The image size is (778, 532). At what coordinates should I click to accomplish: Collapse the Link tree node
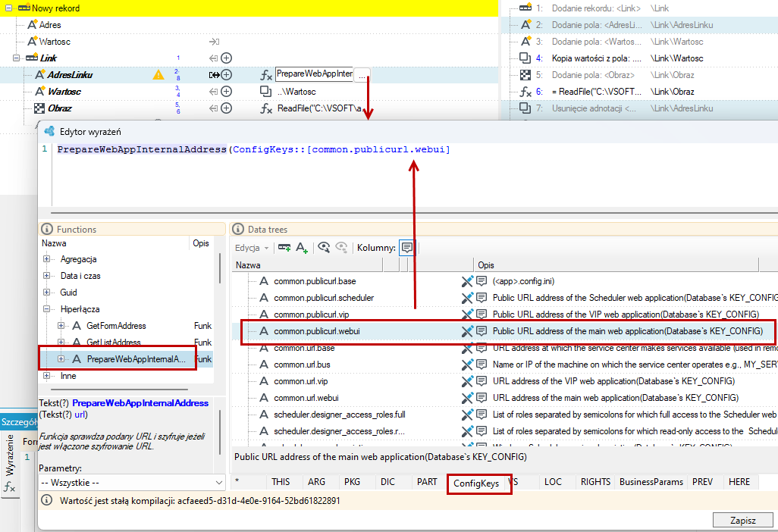[16, 58]
